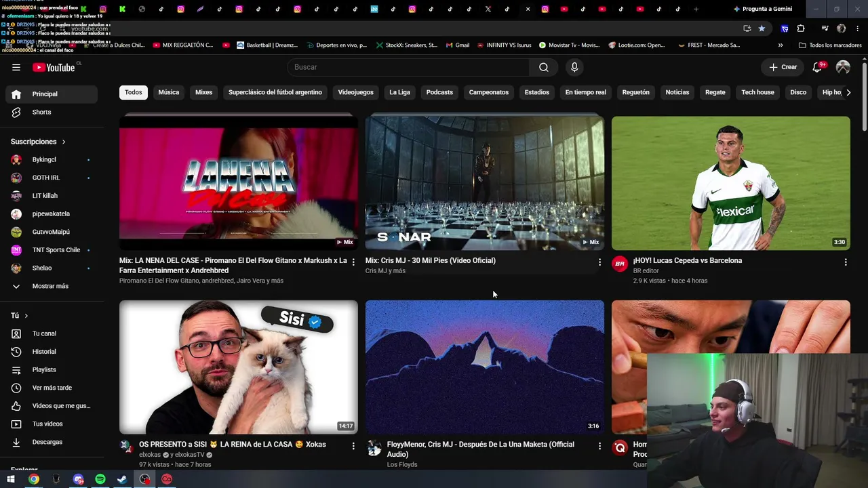Open the Gmail bookmark
This screenshot has width=868, height=488.
click(x=458, y=45)
